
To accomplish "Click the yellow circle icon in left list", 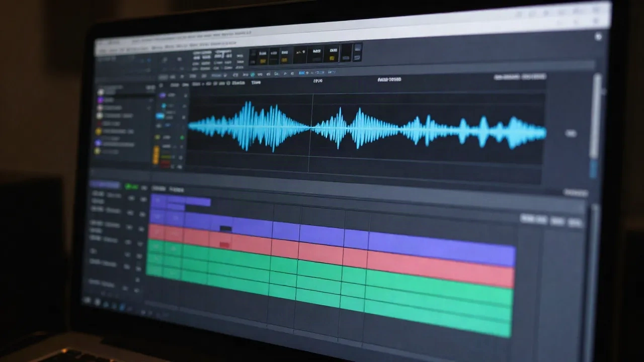I will pyautogui.click(x=99, y=132).
